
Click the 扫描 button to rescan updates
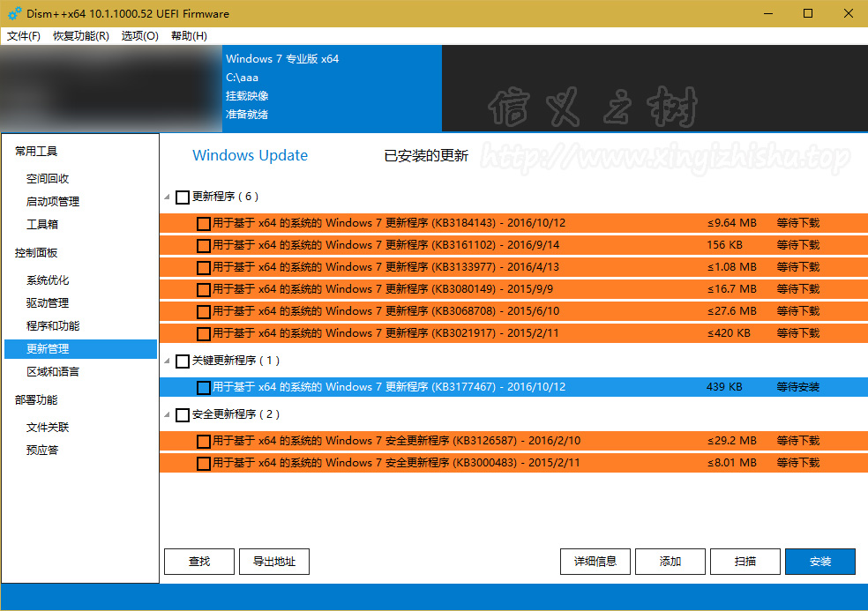click(745, 562)
